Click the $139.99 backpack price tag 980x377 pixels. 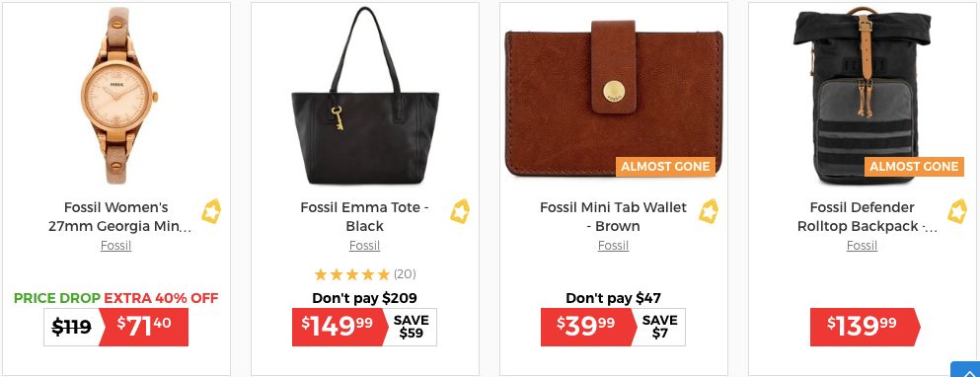[x=865, y=327]
